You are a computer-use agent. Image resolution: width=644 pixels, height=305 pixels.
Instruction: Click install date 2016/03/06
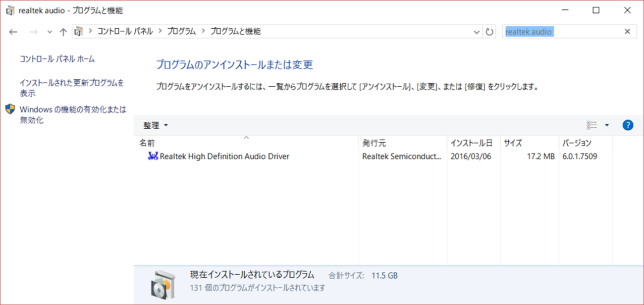tap(471, 156)
